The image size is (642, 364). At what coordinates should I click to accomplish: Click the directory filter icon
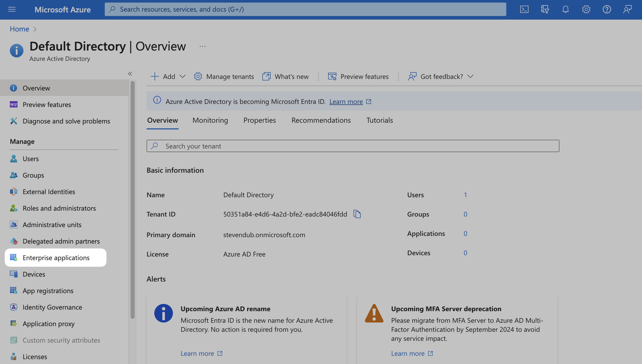[x=545, y=9]
